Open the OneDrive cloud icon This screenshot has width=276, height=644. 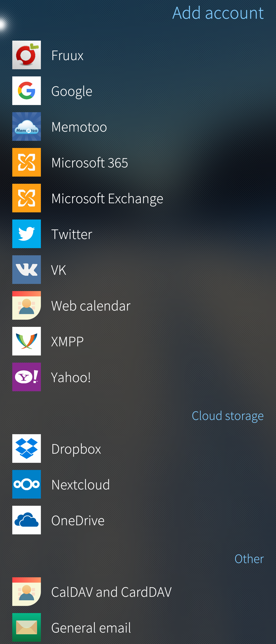click(27, 520)
